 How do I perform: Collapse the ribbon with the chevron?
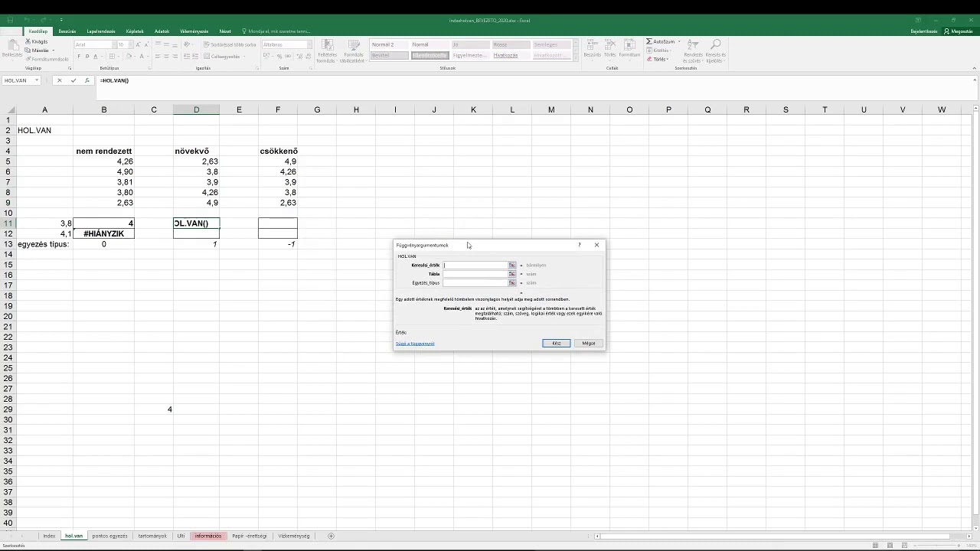pyautogui.click(x=975, y=68)
